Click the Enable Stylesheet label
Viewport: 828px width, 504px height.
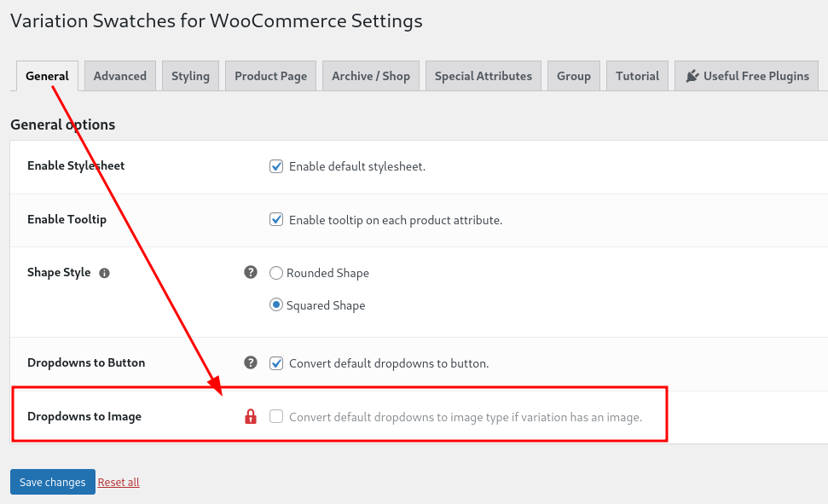[x=76, y=166]
